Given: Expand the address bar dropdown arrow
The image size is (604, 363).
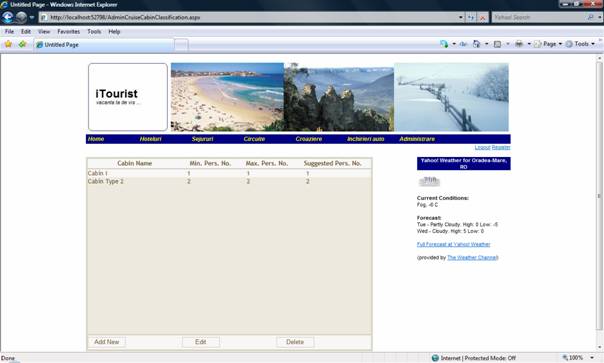Looking at the screenshot, I should [461, 17].
